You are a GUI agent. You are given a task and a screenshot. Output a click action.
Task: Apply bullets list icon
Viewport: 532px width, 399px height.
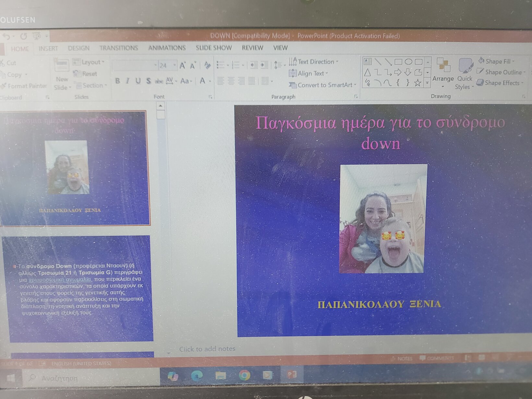[x=221, y=66]
